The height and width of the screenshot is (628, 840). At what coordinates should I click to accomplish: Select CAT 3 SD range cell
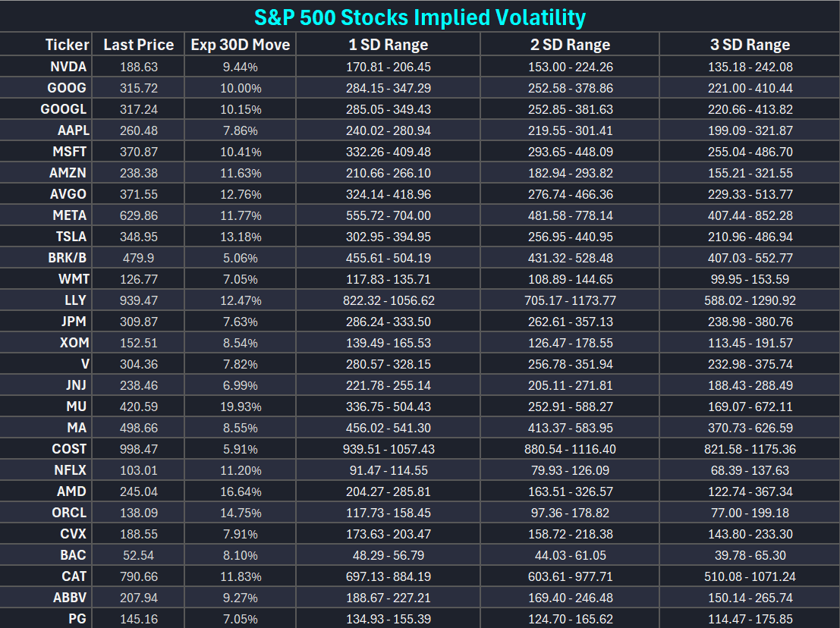click(750, 576)
